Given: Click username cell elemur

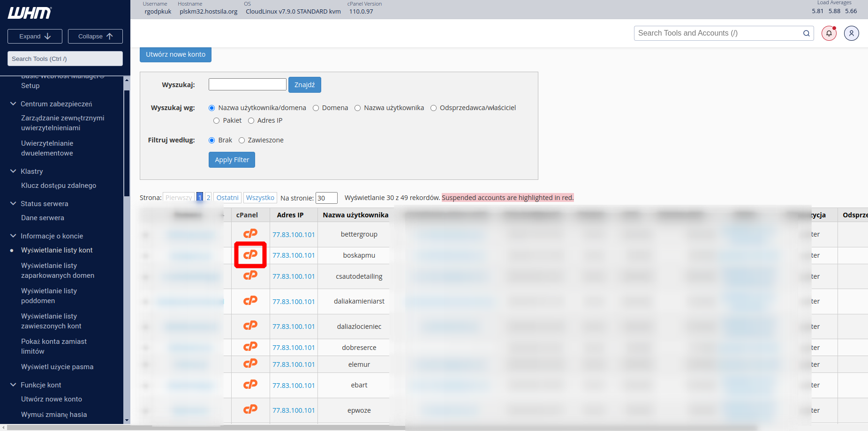Looking at the screenshot, I should pos(359,364).
